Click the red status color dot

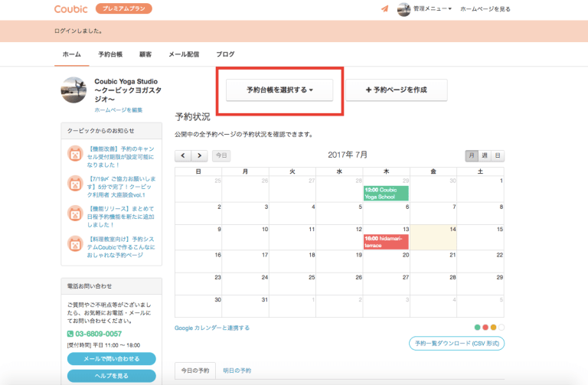(485, 328)
